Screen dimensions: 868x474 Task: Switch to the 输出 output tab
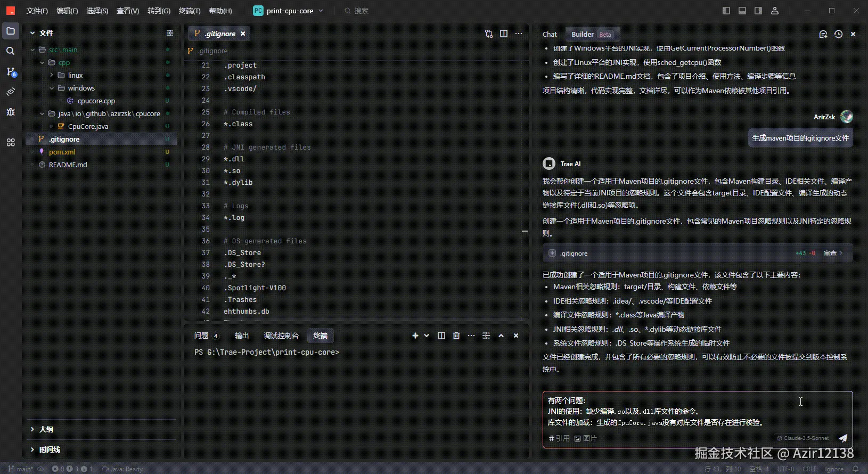242,336
